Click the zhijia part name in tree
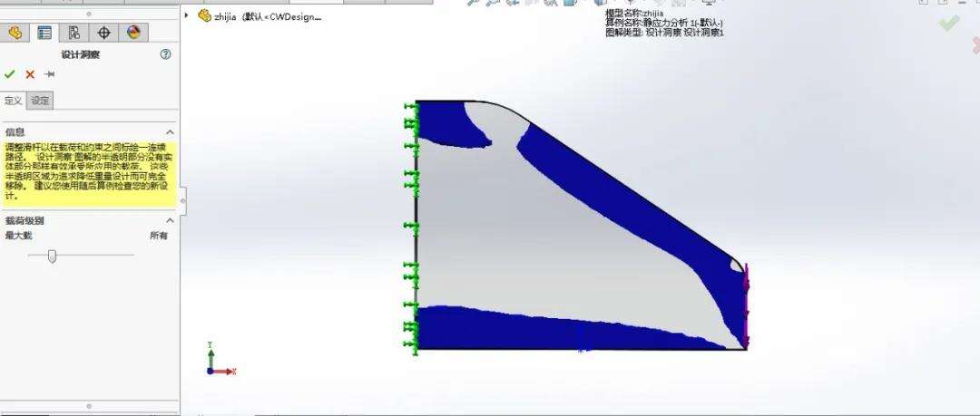This screenshot has height=416, width=980. coord(225,15)
